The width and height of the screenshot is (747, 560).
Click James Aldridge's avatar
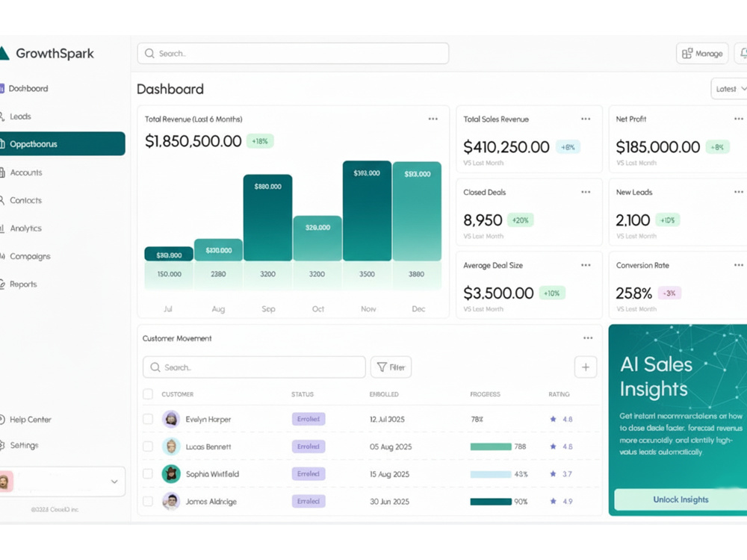tap(171, 502)
